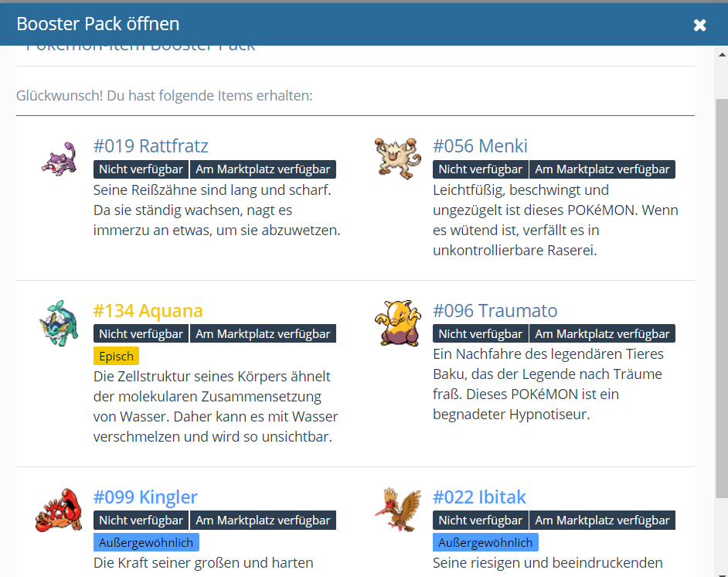Click Ibitak's Außergewöhnlich rarity badge
728x577 pixels.
pos(485,542)
